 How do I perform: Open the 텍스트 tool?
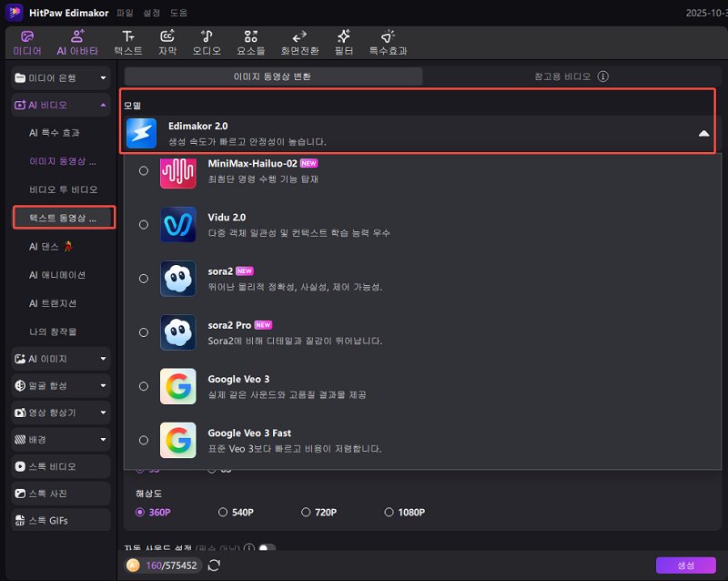[x=126, y=42]
